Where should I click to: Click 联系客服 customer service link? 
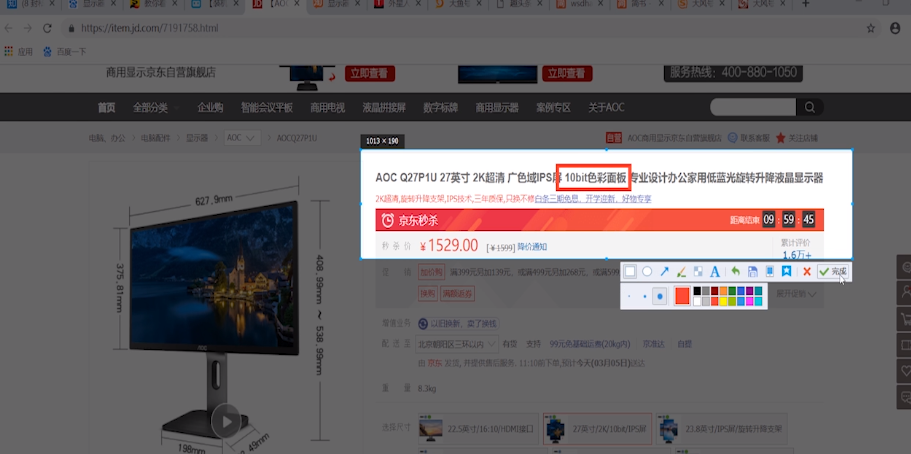(749, 138)
